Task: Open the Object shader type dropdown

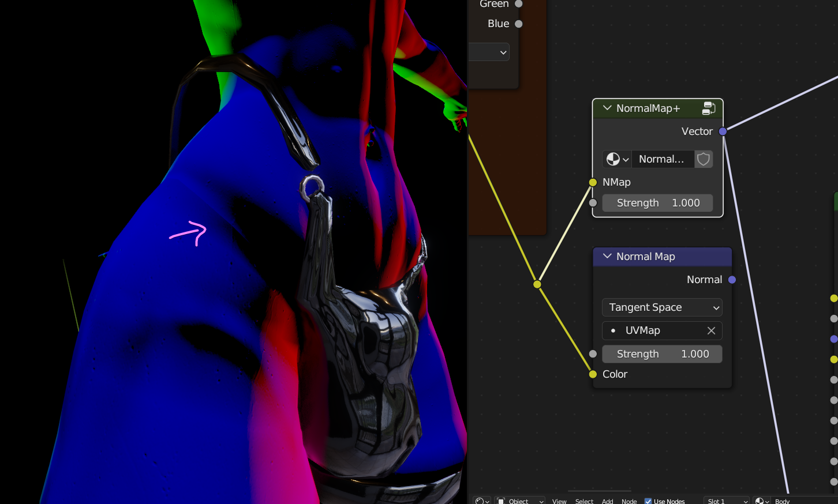Action: (x=520, y=501)
